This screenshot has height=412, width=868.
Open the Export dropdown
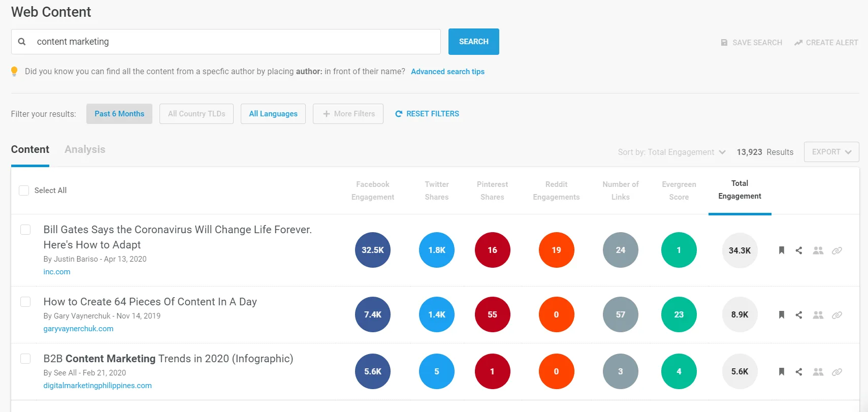(x=831, y=152)
